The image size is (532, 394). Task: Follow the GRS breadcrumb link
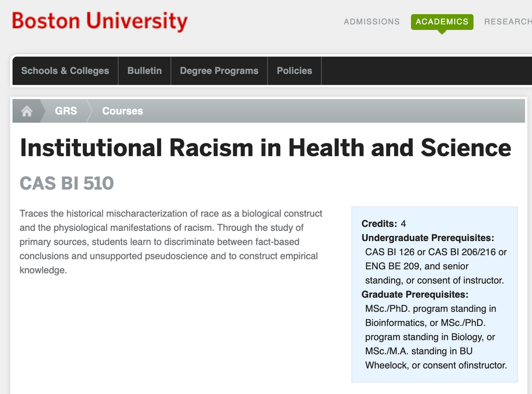point(66,111)
